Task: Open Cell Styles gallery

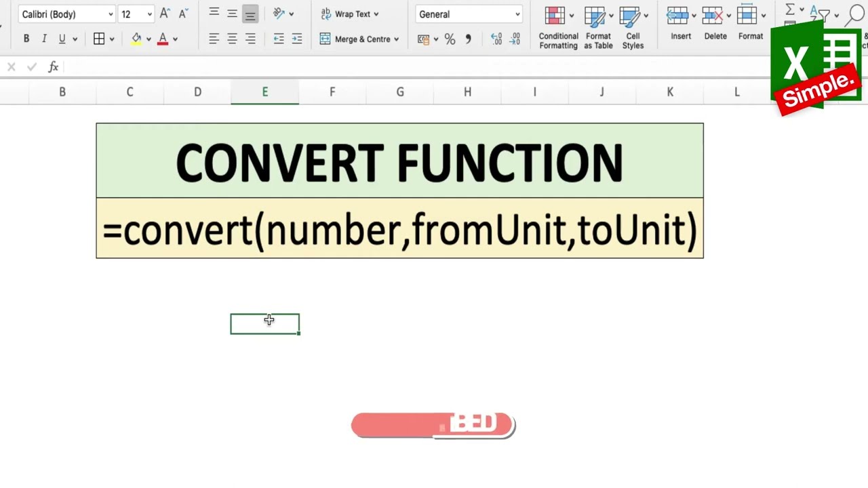Action: (633, 28)
